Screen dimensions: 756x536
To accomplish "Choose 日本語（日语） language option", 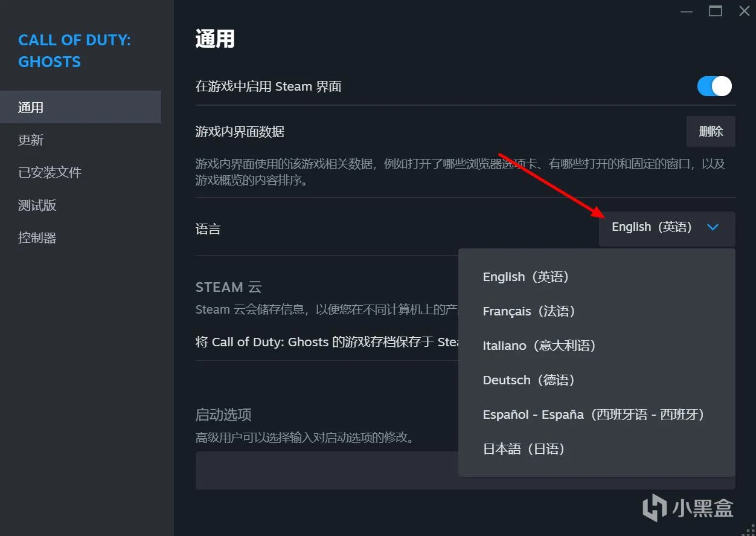I will pyautogui.click(x=597, y=449).
